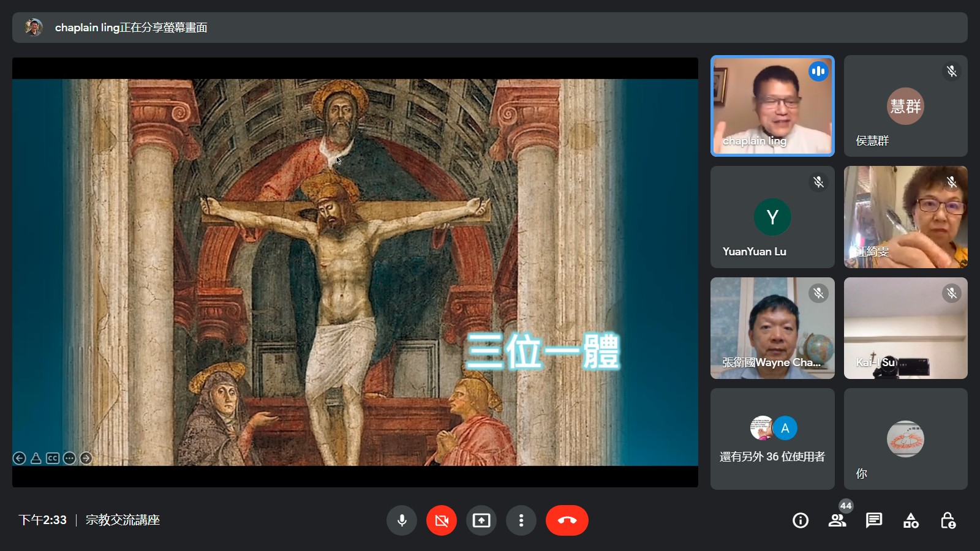Mute the microphone in the call controls
Screen dimensions: 980x551
point(402,520)
